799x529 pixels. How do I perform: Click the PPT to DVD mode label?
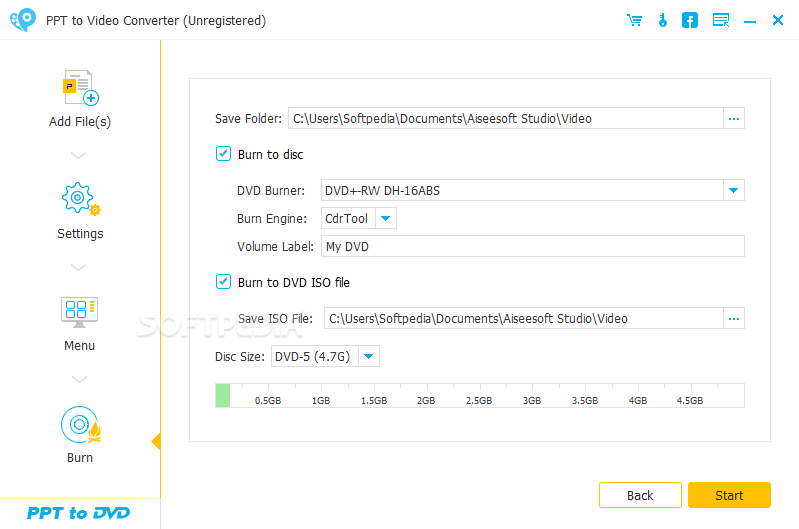78,513
